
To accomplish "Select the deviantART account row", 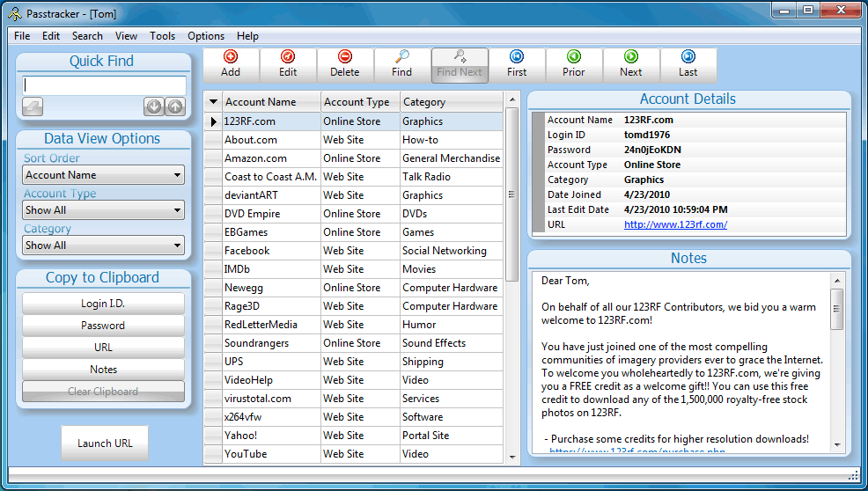I will (x=354, y=195).
